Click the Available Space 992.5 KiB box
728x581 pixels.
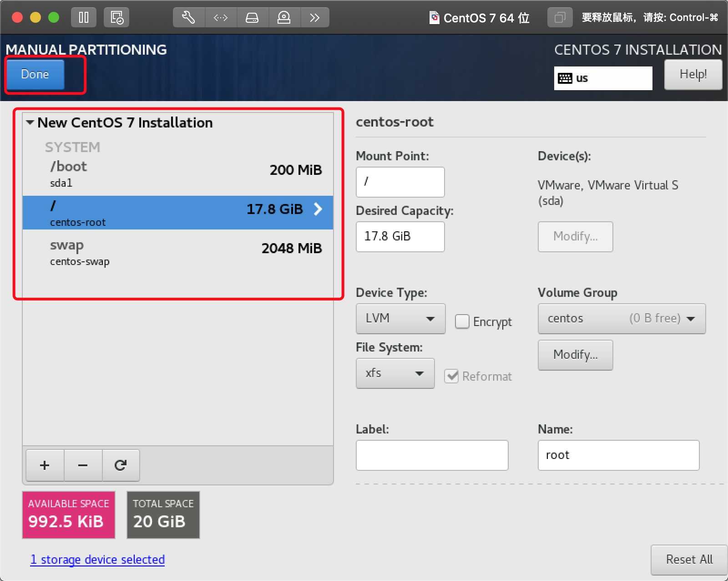(69, 515)
